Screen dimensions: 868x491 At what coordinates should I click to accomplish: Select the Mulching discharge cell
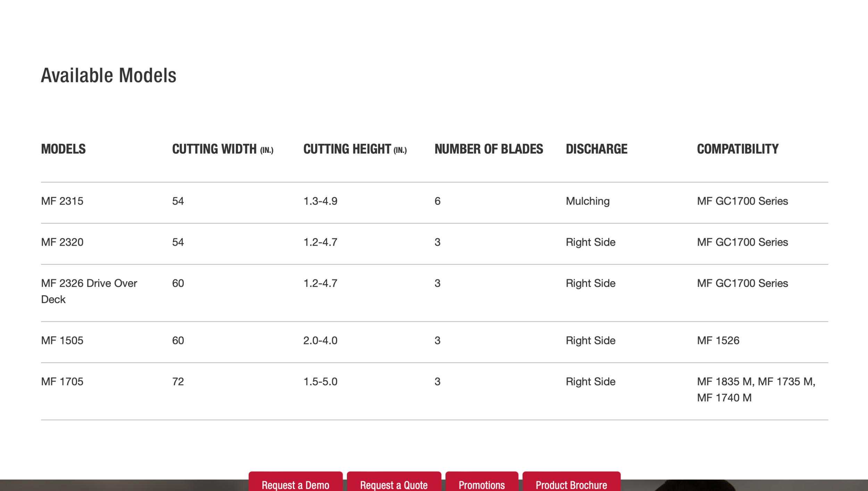(x=587, y=201)
